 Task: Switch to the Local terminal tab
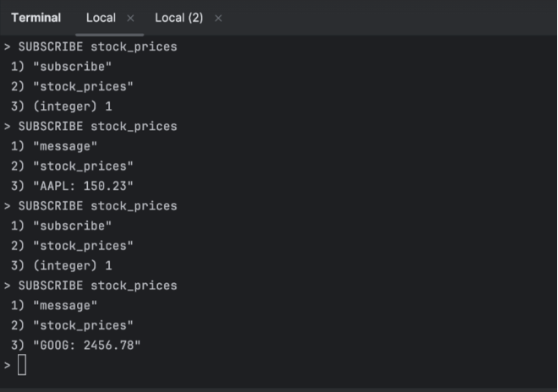pyautogui.click(x=101, y=18)
